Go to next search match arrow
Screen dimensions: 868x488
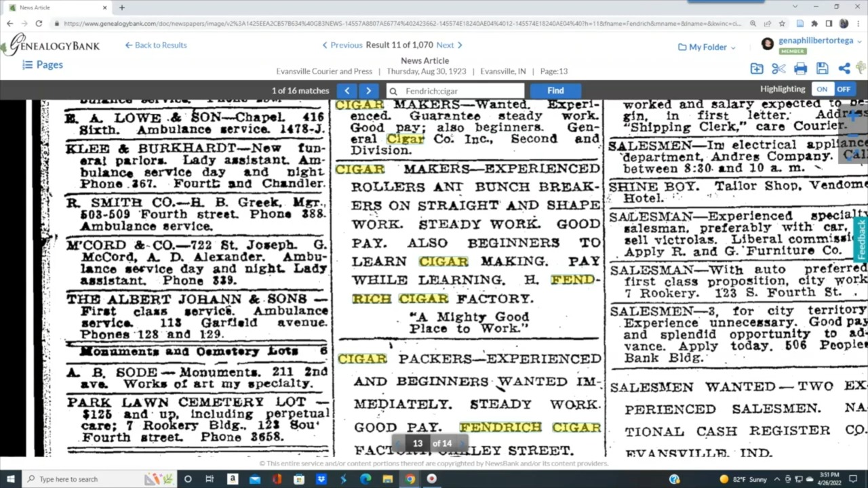pos(368,91)
